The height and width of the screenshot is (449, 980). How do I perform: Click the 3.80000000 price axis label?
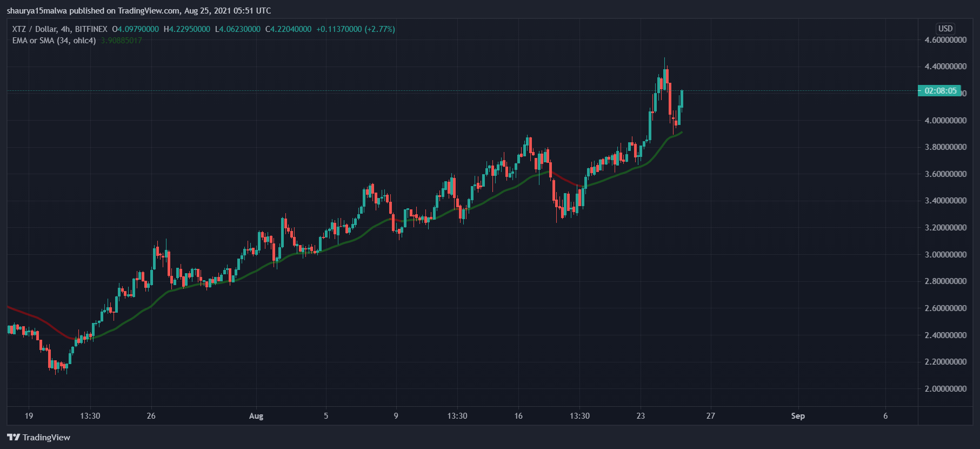coord(945,147)
